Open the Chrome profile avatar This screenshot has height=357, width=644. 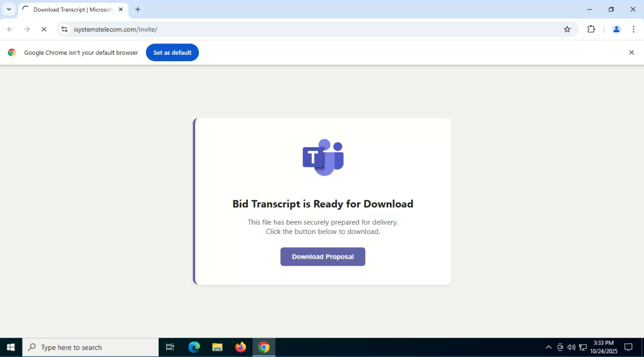(616, 30)
